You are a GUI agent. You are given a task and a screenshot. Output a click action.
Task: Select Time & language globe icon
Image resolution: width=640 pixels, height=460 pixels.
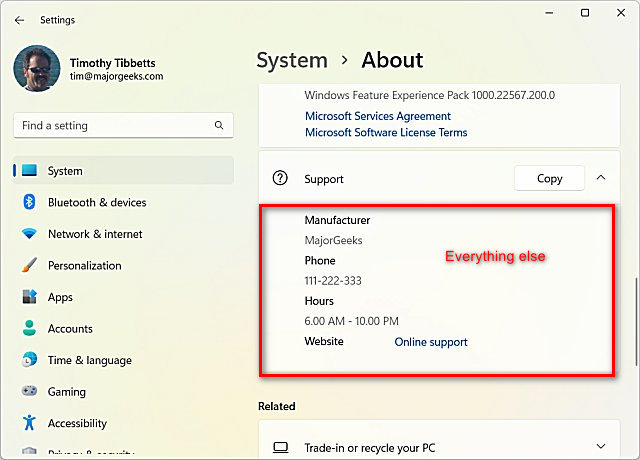pyautogui.click(x=29, y=360)
